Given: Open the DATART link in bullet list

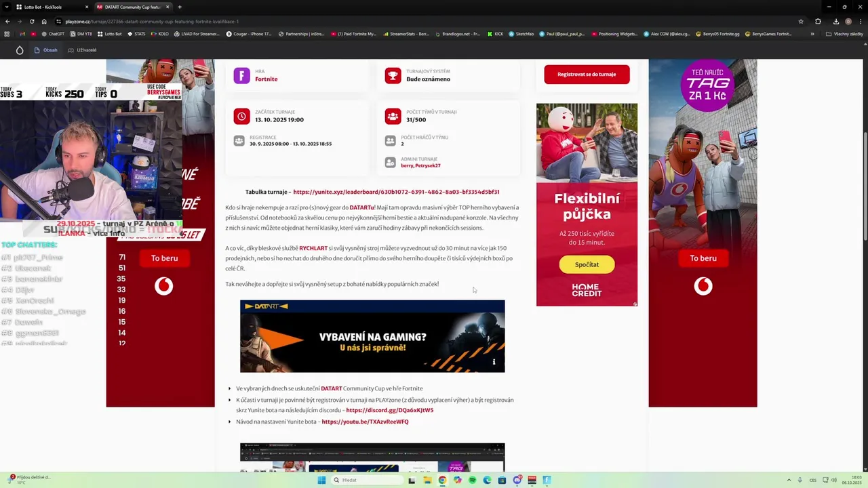Looking at the screenshot, I should (x=332, y=389).
